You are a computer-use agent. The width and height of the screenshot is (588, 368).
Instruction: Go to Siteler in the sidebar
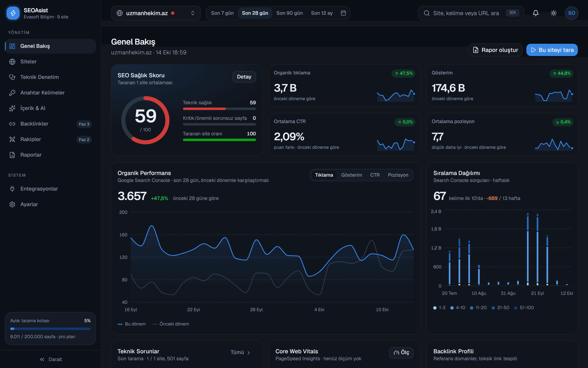coord(50,62)
